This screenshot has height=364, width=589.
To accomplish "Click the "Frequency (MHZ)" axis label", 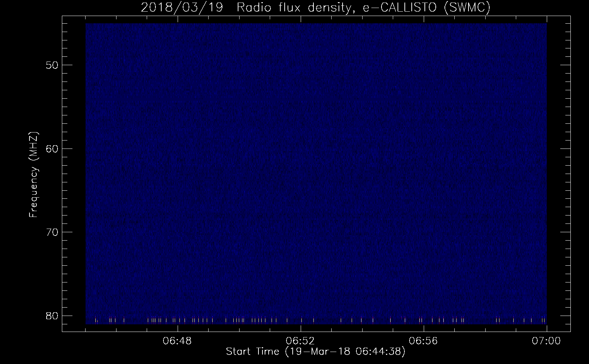I will point(33,175).
